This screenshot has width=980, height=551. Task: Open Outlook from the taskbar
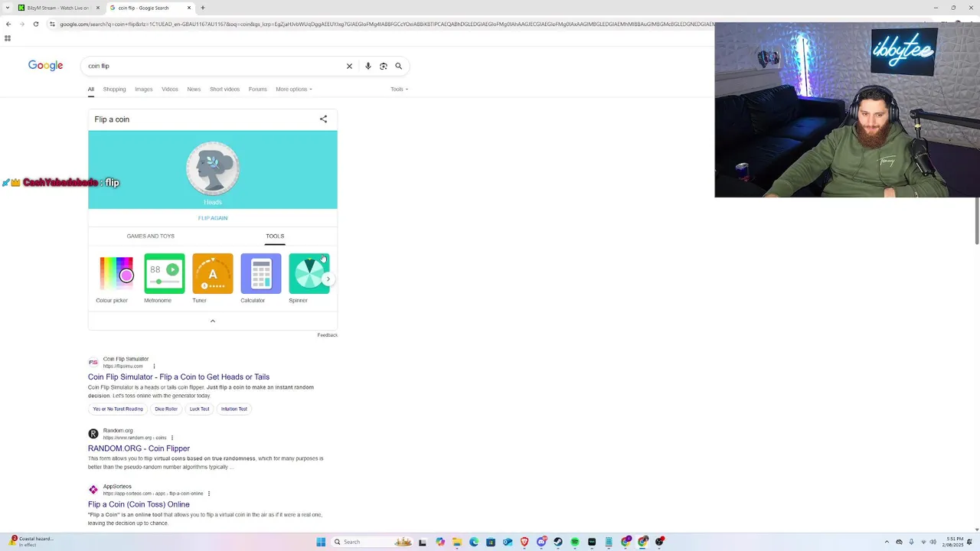508,542
